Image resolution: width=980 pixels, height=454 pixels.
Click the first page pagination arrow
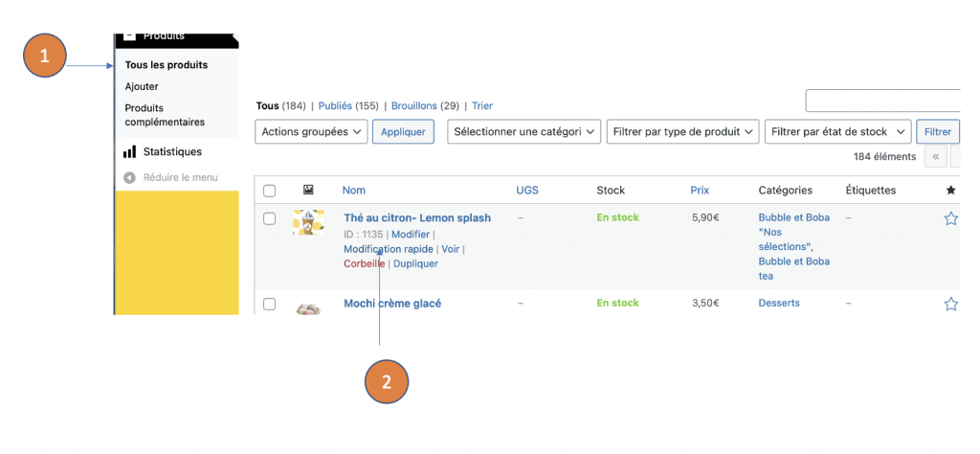(x=935, y=157)
